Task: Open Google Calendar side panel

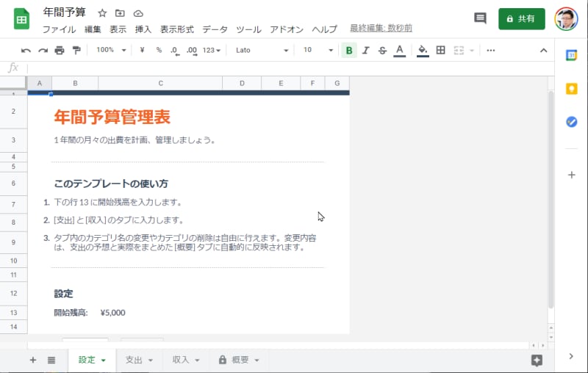Action: coord(571,55)
